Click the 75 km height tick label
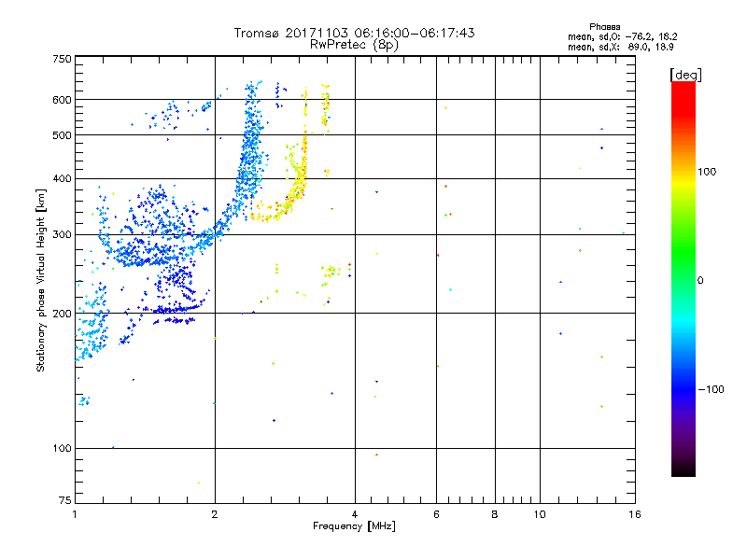The width and height of the screenshot is (747, 560). (65, 500)
